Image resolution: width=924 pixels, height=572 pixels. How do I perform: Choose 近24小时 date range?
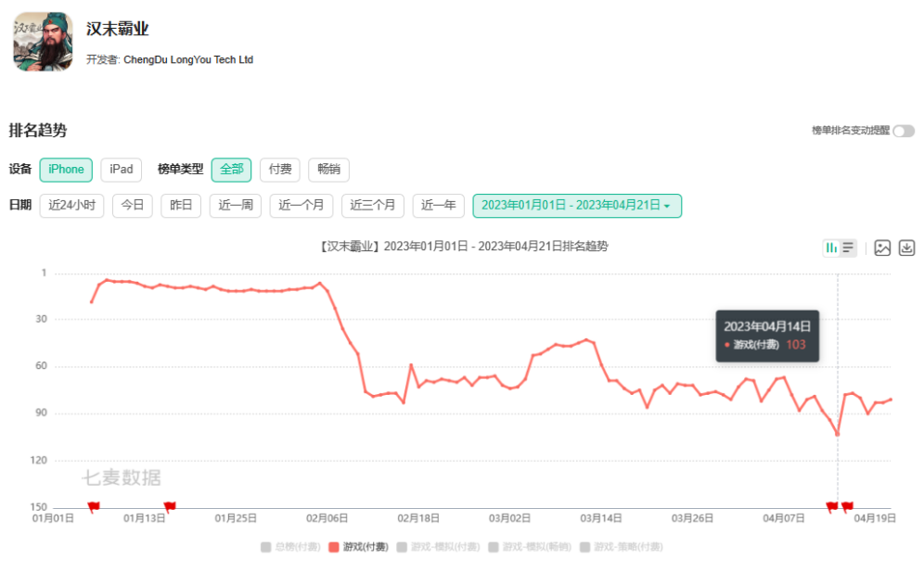tap(71, 206)
